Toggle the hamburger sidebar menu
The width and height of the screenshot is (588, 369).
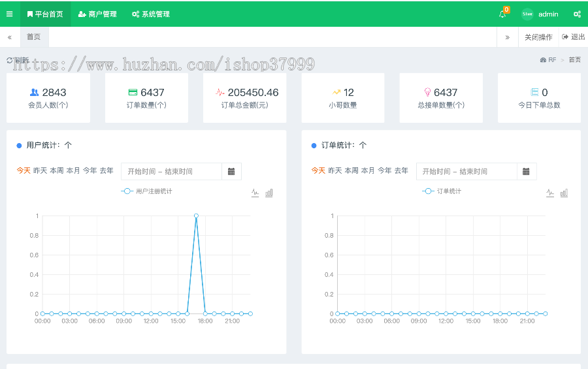[10, 14]
